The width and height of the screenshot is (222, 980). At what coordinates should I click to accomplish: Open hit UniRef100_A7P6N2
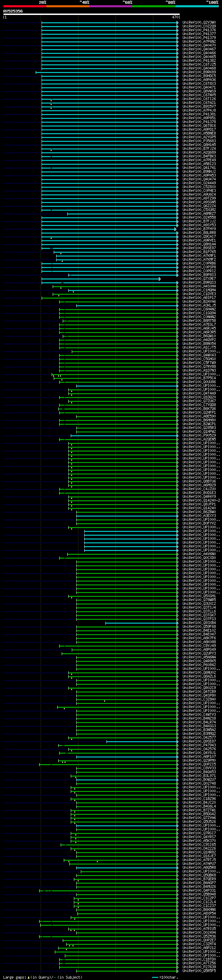tap(199, 41)
